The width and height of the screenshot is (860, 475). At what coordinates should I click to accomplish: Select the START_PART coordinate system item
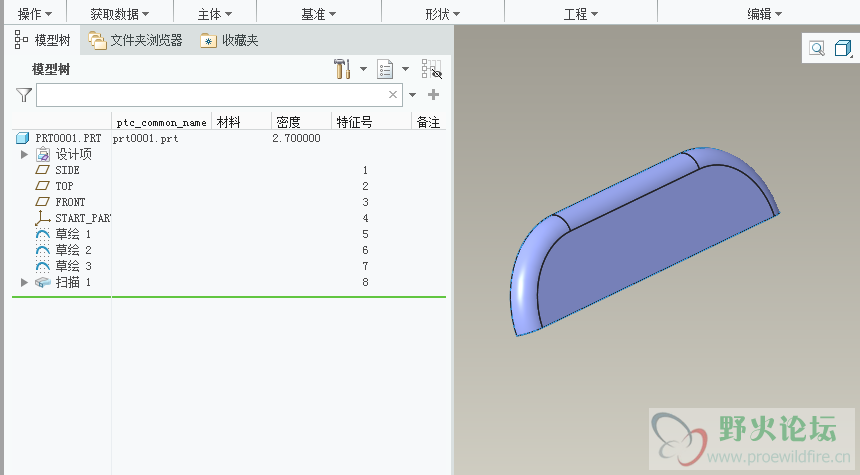pos(80,218)
